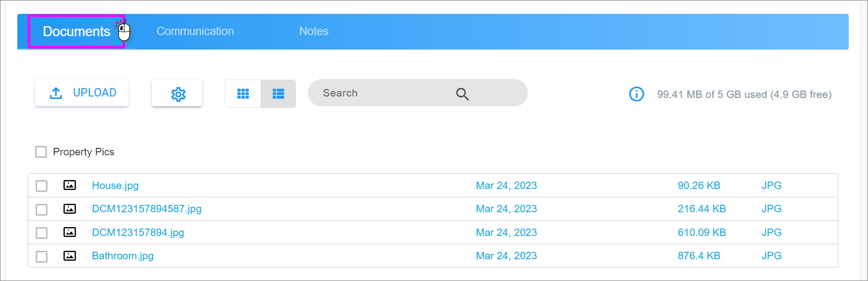
Task: Click the UPLOAD button
Action: (82, 93)
